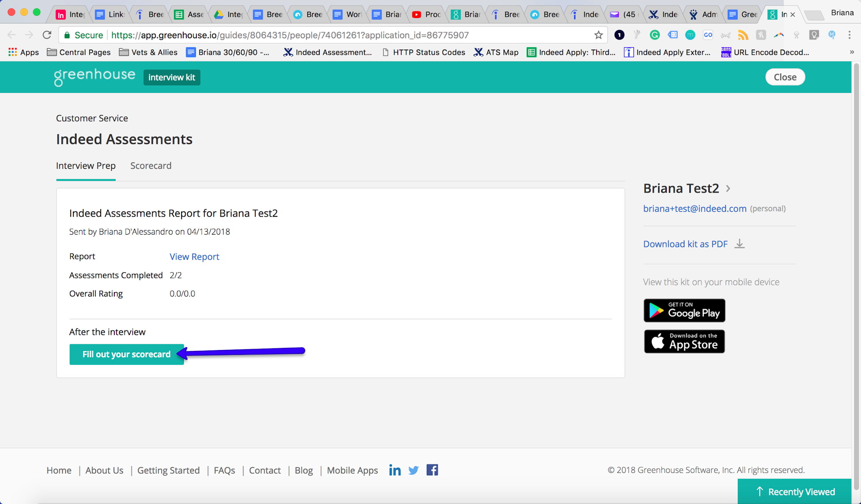Click Fill out your scorecard button
Screen dimensions: 861x504
click(126, 354)
